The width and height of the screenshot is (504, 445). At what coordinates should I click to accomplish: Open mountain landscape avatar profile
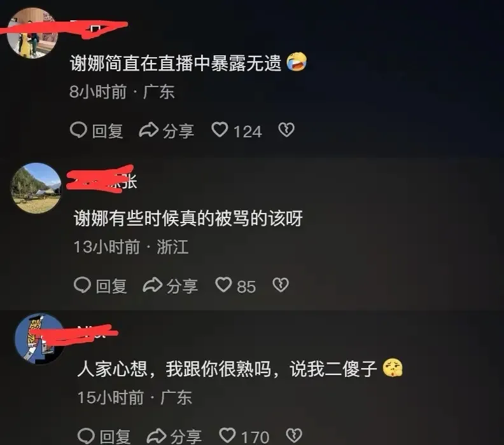pyautogui.click(x=36, y=188)
